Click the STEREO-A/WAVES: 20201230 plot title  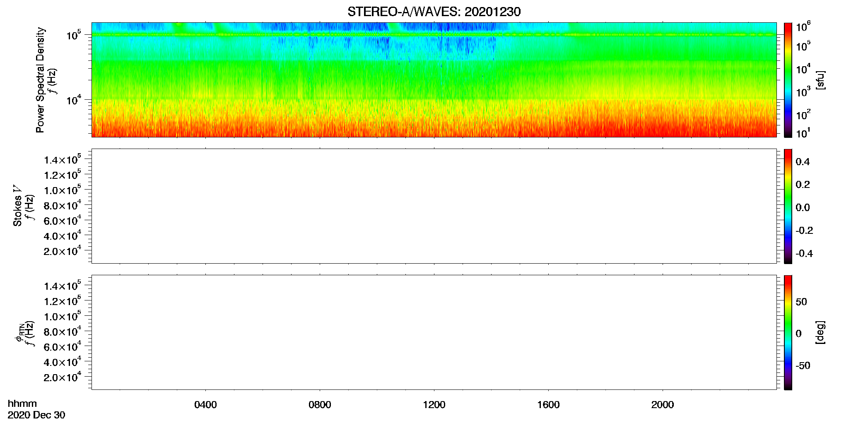pos(434,12)
